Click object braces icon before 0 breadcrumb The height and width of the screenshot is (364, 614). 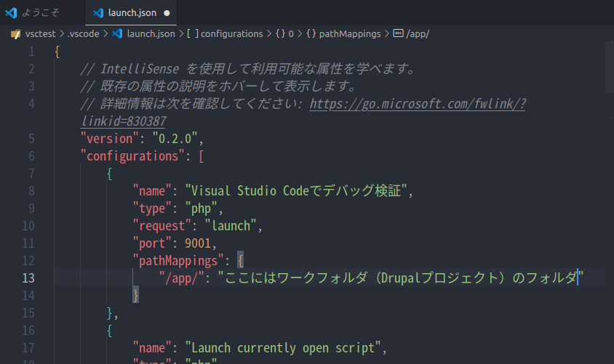[280, 33]
